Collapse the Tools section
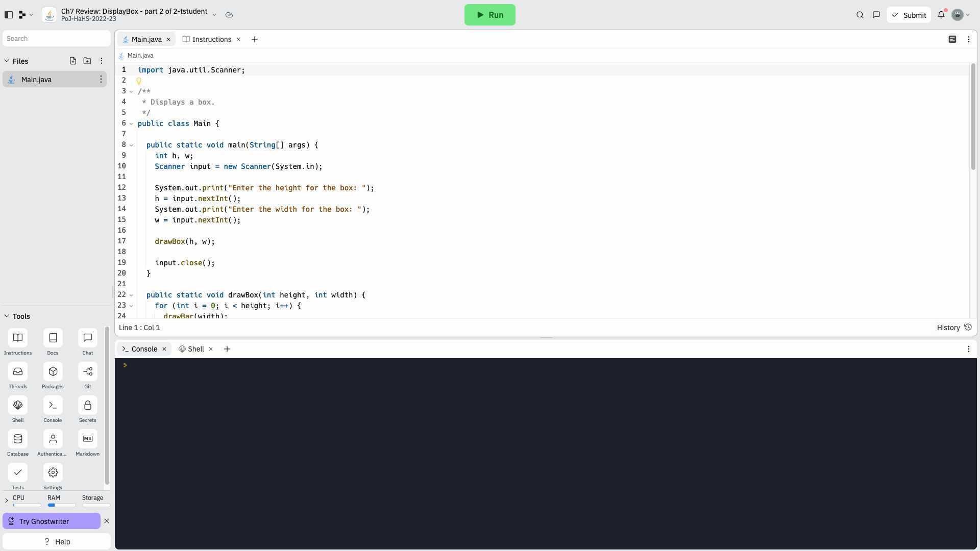 (x=7, y=316)
